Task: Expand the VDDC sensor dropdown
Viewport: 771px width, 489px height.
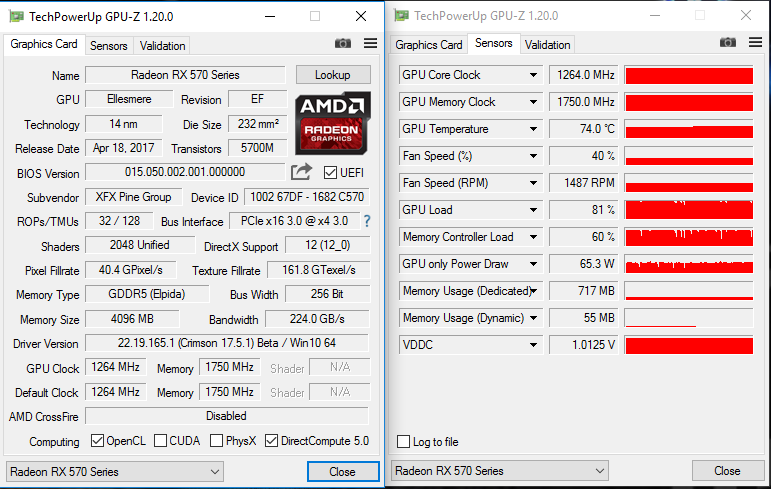Action: (533, 345)
